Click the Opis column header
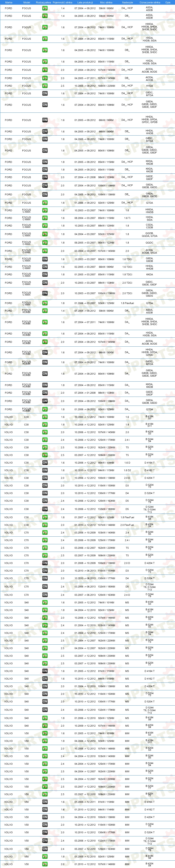The width and height of the screenshot is (175, 868). (x=168, y=2)
